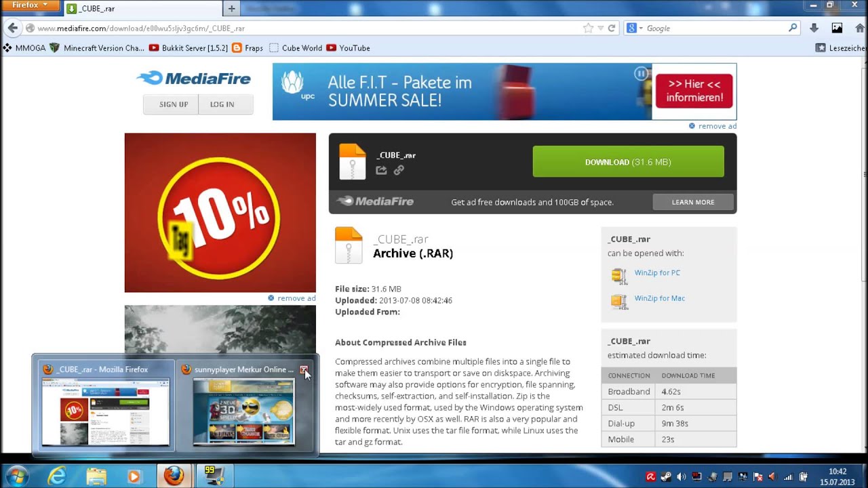Image resolution: width=868 pixels, height=488 pixels.
Task: Click the Hier informieren red ad button
Action: (694, 91)
